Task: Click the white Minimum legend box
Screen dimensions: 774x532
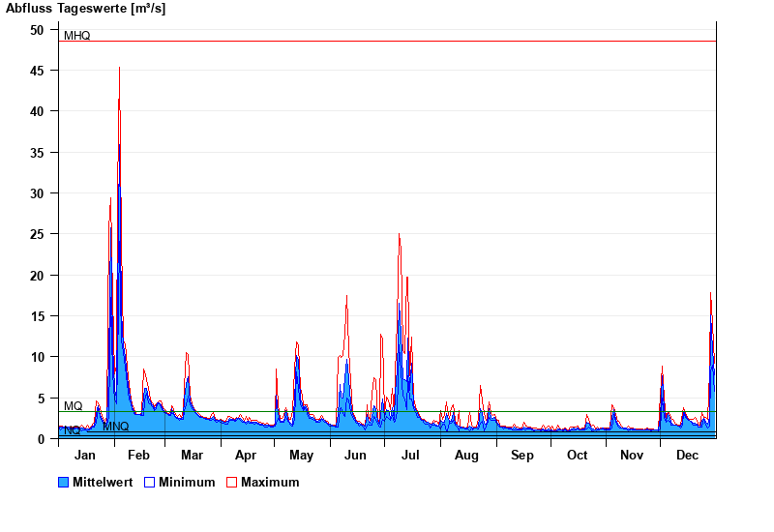Action: (150, 482)
